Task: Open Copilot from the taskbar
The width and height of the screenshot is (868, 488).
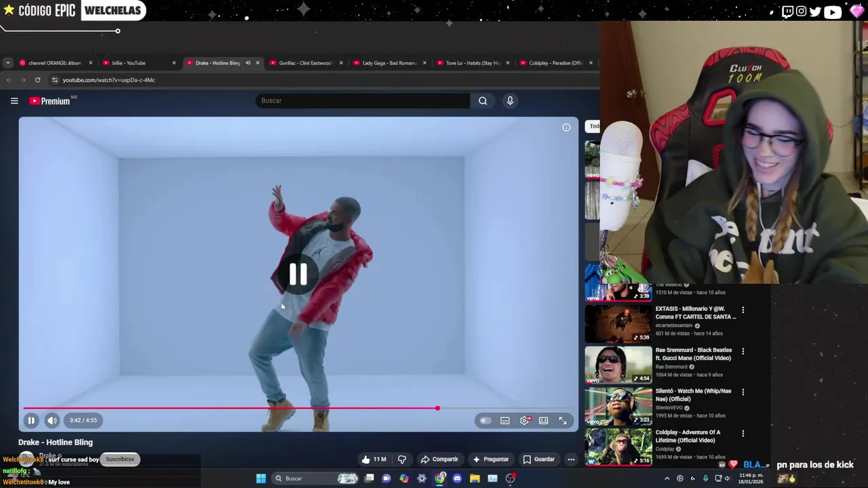Action: pos(404,479)
